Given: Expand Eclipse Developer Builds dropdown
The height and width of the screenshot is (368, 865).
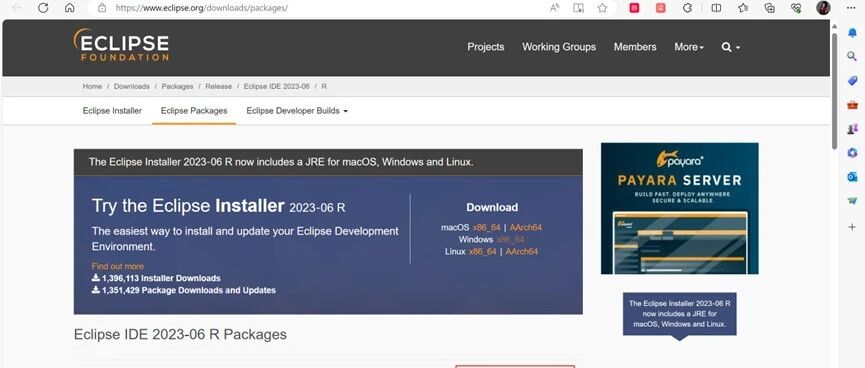Looking at the screenshot, I should (297, 111).
